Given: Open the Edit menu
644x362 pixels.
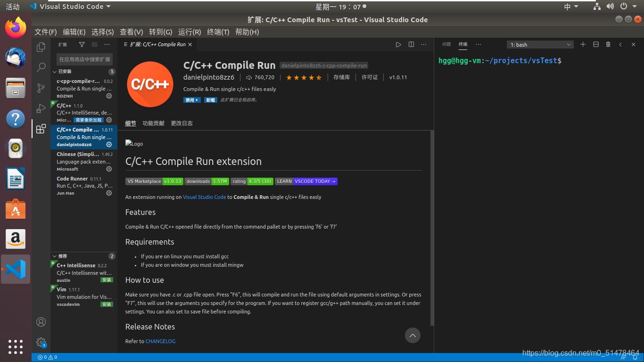Looking at the screenshot, I should [74, 32].
